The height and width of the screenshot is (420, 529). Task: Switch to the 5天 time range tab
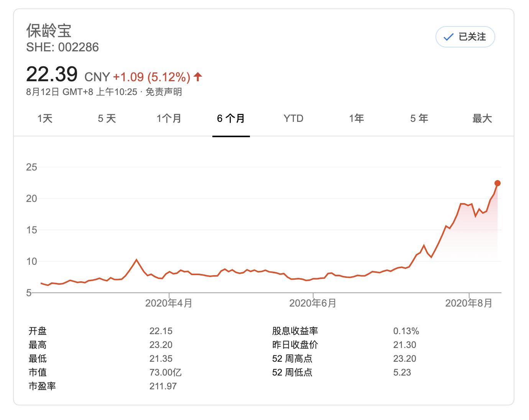pyautogui.click(x=106, y=119)
